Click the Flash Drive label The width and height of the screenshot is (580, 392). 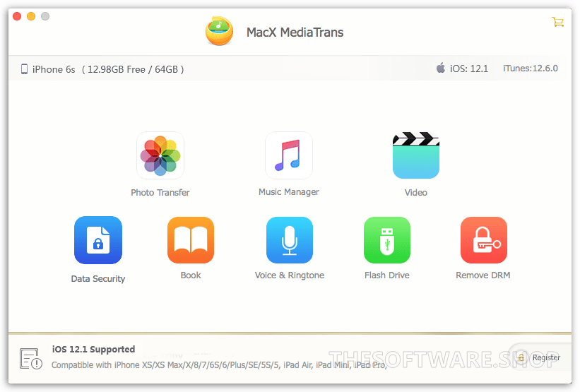tap(387, 275)
